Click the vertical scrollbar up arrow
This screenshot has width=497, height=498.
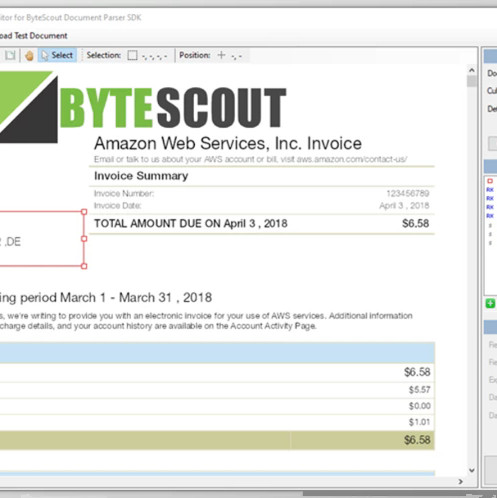point(472,70)
